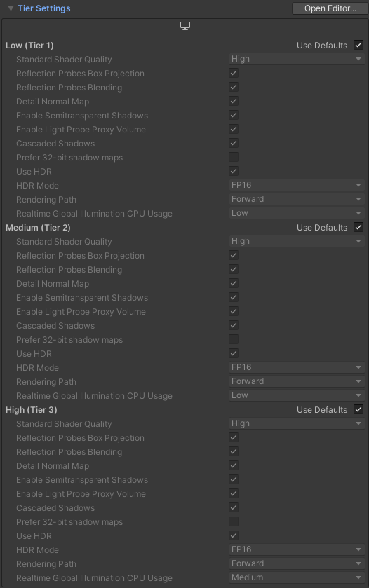Toggle Tier 3 Reflection Probes Box Projection
This screenshot has height=588, width=369.
pyautogui.click(x=234, y=437)
